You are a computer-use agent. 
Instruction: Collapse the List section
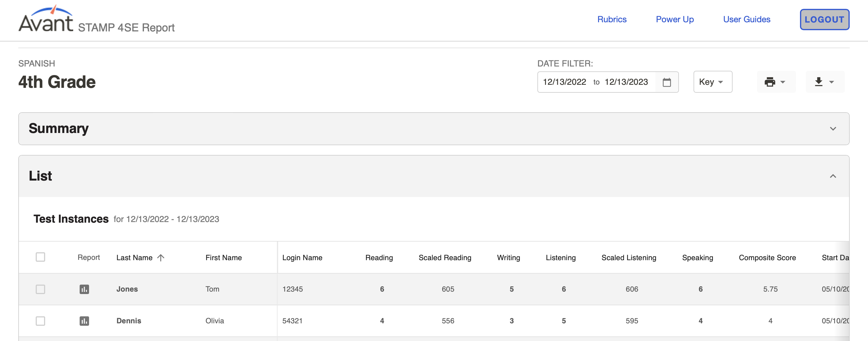pos(833,176)
